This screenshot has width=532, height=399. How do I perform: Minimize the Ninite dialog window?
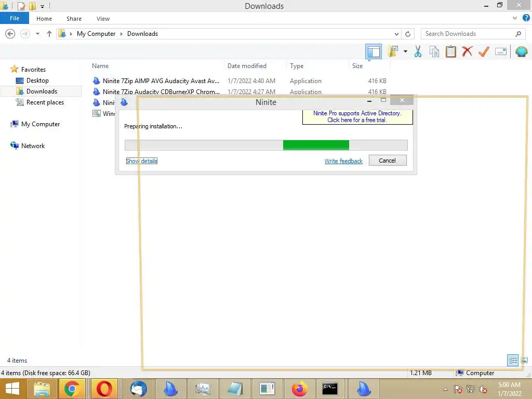(369, 100)
